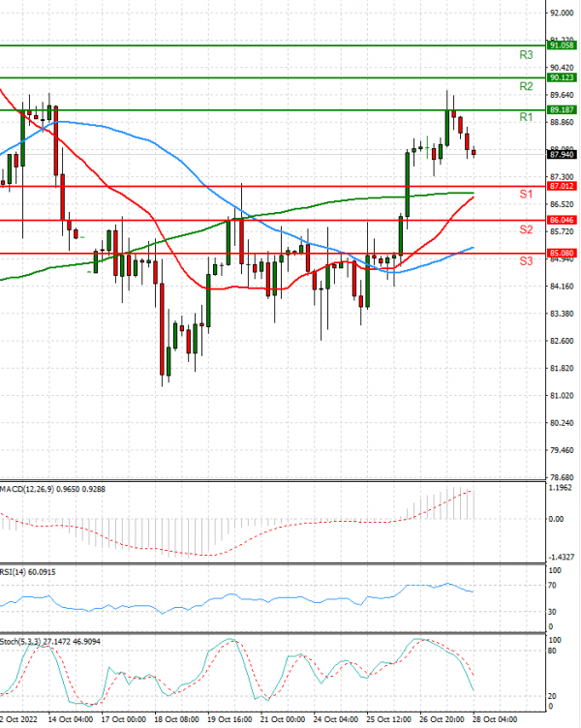The width and height of the screenshot is (581, 728).
Task: Click the 81.020 price axis value
Action: click(x=562, y=396)
